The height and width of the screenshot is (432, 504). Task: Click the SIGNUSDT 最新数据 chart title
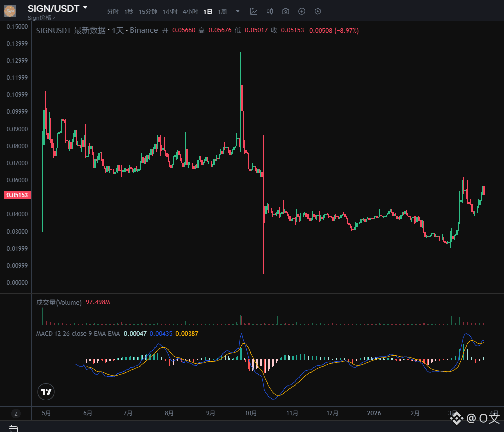(x=97, y=30)
